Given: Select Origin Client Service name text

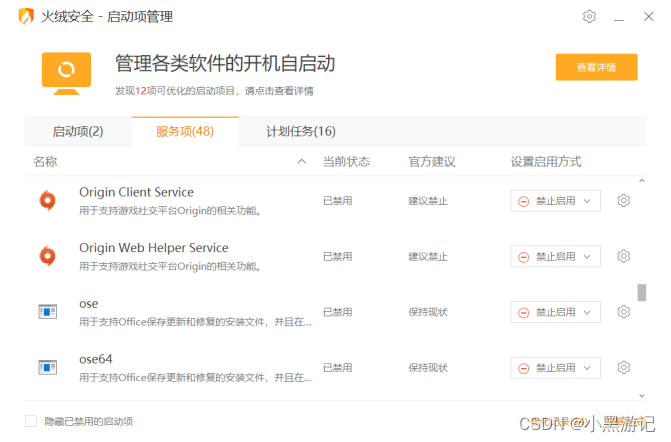Looking at the screenshot, I should pos(137,192).
